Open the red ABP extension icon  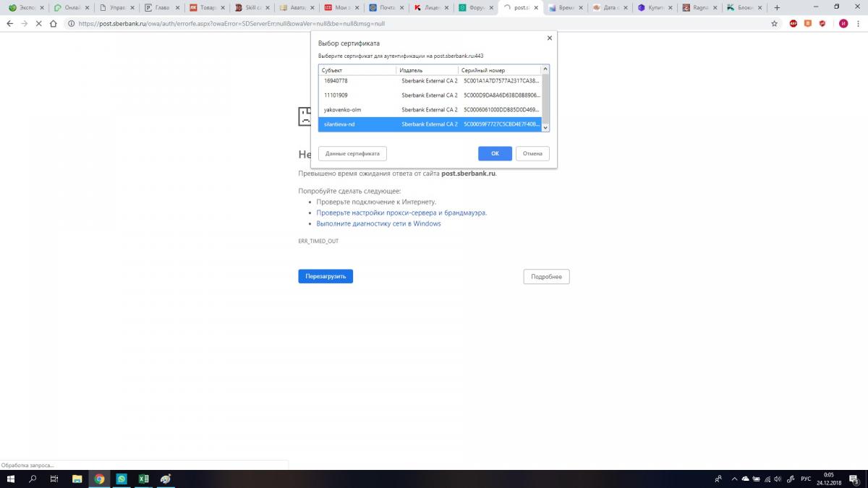[793, 23]
